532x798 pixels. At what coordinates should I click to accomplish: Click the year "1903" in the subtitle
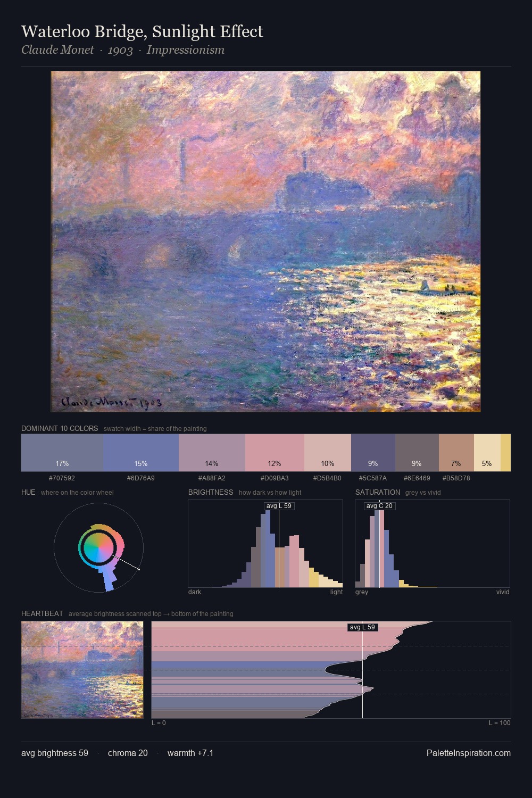120,50
